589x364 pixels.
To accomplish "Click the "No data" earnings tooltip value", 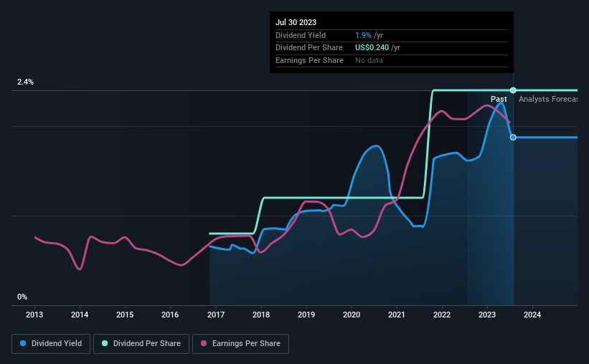I will (369, 60).
